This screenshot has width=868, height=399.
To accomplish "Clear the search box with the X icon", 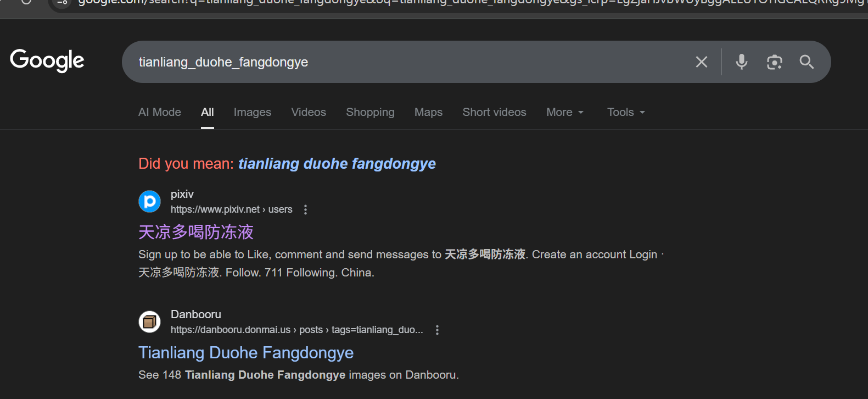I will click(702, 62).
